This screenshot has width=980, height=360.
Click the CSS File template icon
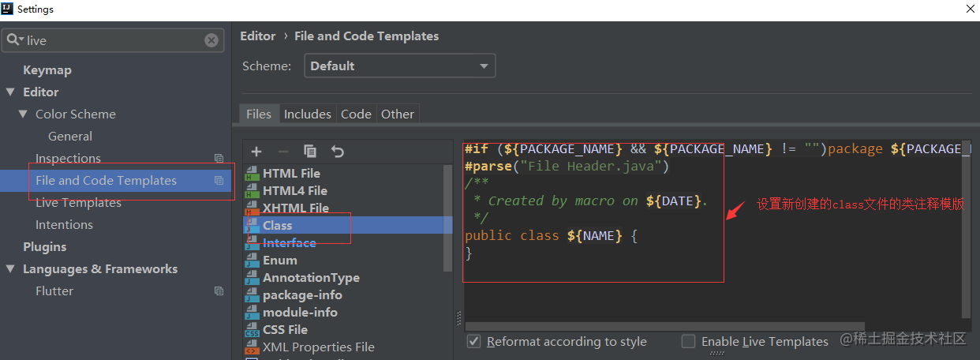tap(252, 330)
